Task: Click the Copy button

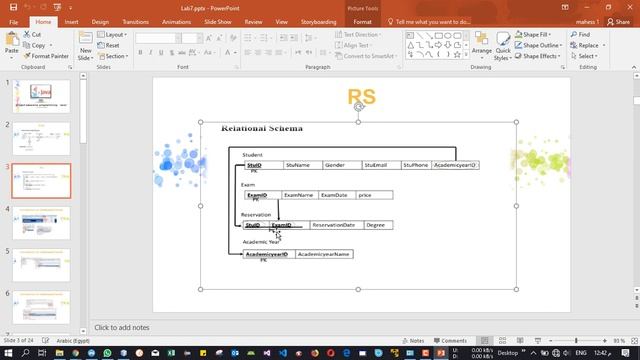Action: point(34,45)
